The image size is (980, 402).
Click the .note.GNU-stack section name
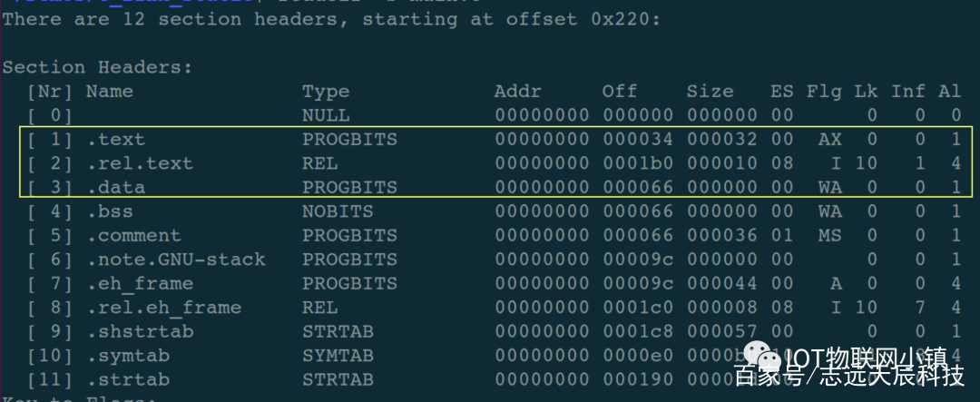176,260
